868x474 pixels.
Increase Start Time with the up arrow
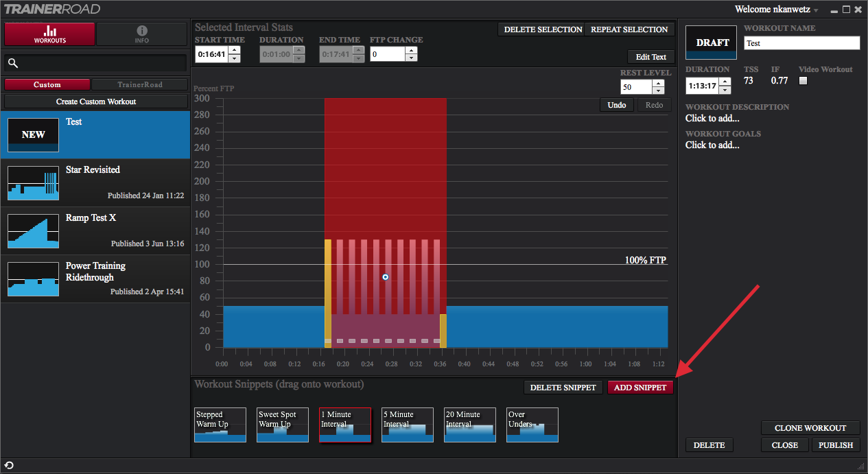pyautogui.click(x=235, y=50)
